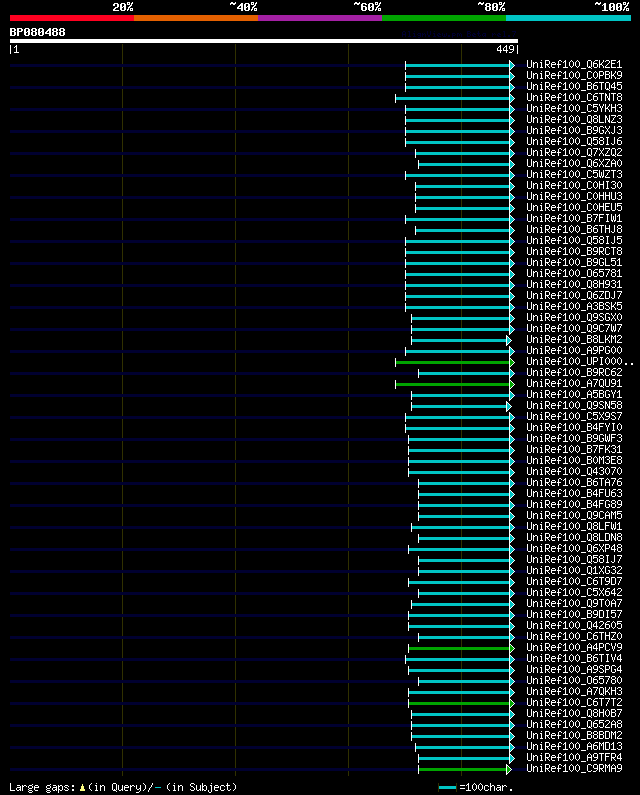The height and width of the screenshot is (795, 640).
Task: Select hit label UniRef100_Q9CAM5
Action: [574, 515]
